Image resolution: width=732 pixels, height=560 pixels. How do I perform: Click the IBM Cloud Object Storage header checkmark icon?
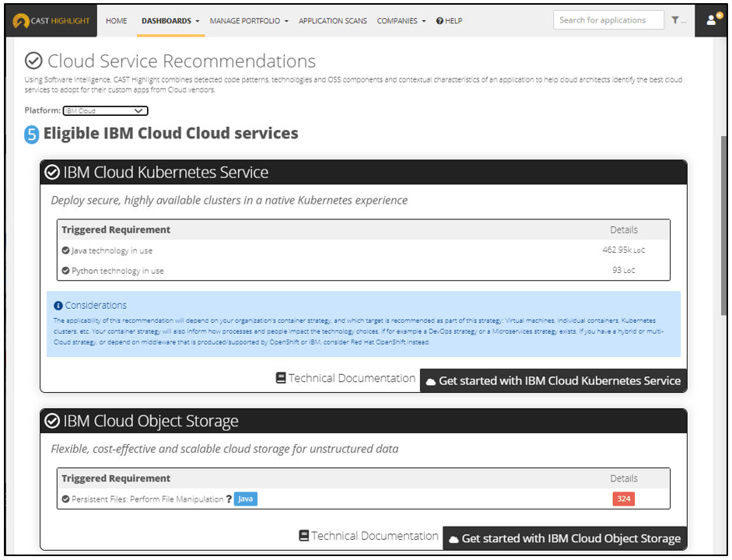[x=52, y=421]
